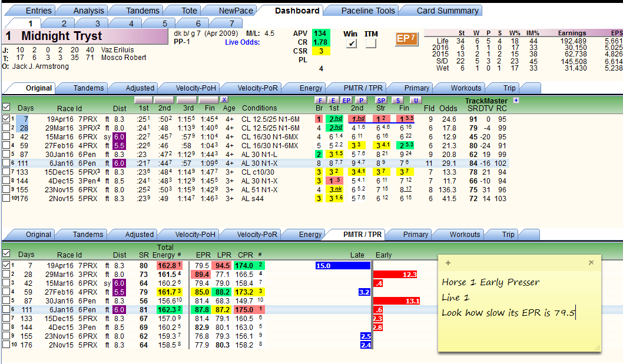Close the yellow sticky note
623x364 pixels.
pyautogui.click(x=591, y=262)
